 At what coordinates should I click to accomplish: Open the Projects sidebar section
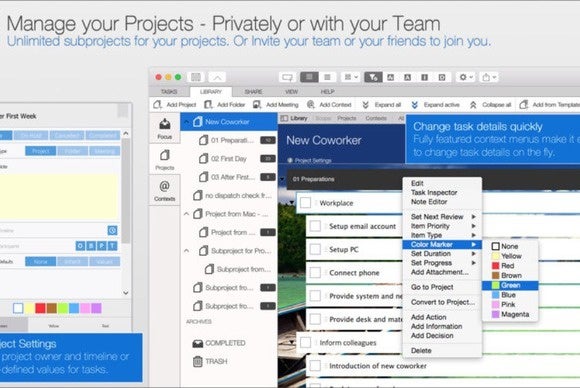coord(165,159)
